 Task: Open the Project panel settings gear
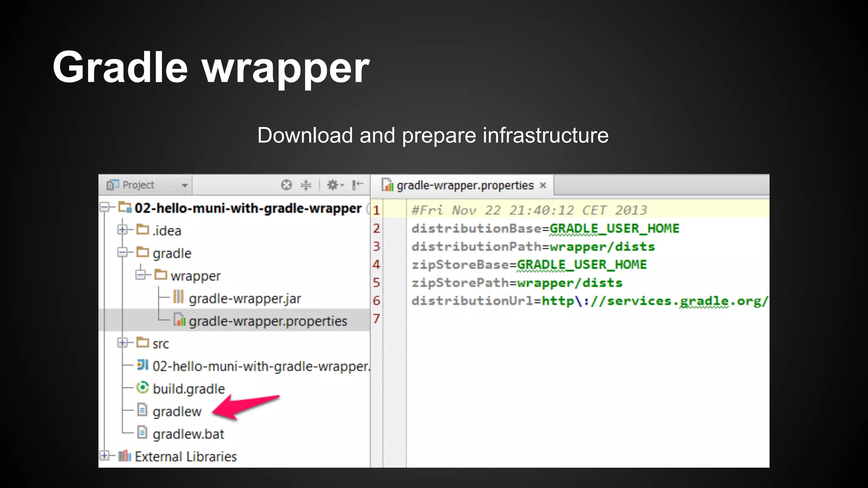(x=335, y=185)
